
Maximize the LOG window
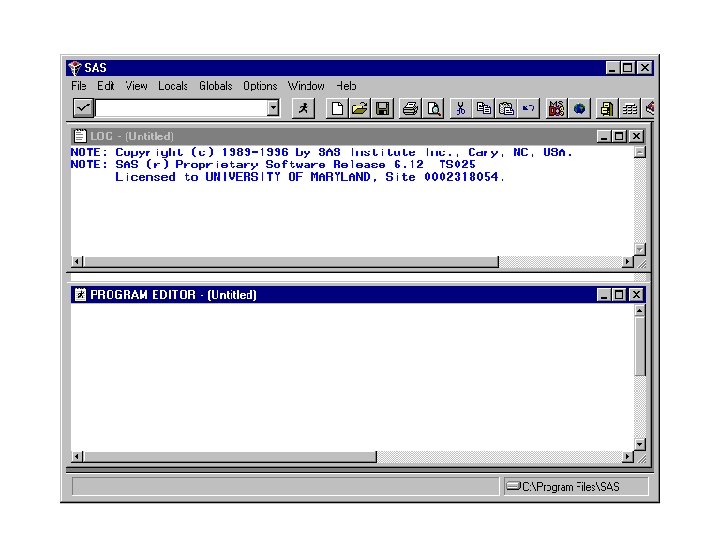point(619,136)
